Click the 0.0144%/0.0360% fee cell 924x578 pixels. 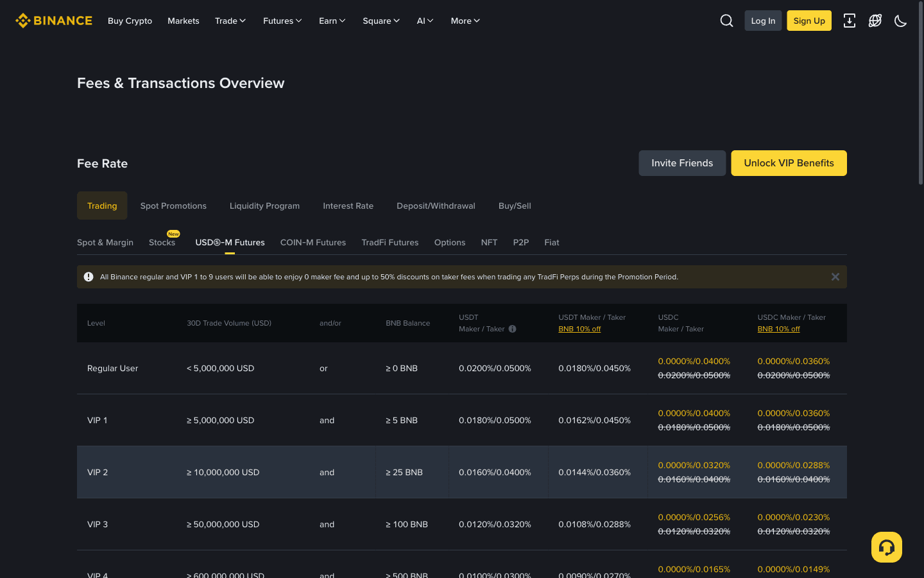point(594,472)
